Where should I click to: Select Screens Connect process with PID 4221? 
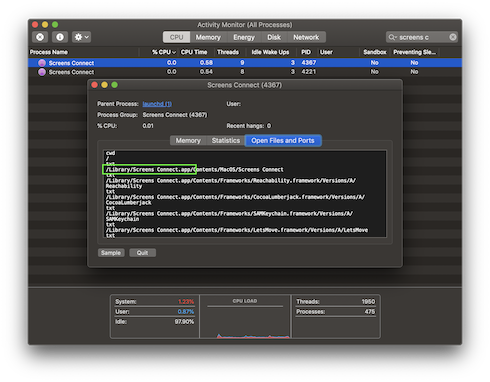click(245, 72)
